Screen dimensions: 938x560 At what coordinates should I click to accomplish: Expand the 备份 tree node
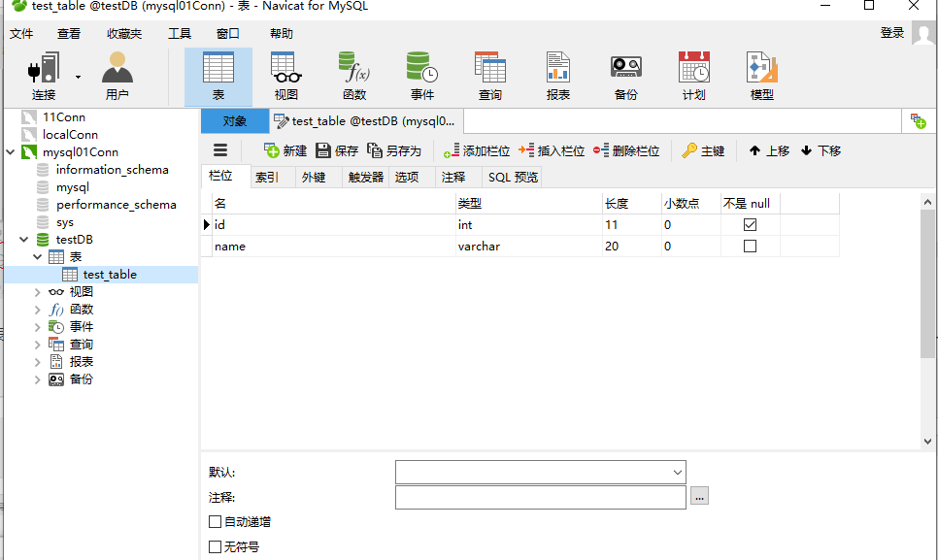(37, 379)
